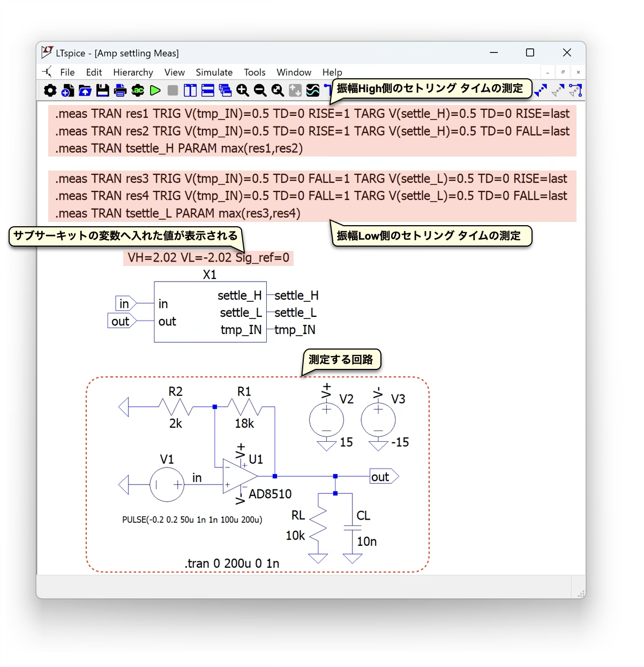Click the transistor icon left of File

pyautogui.click(x=48, y=72)
